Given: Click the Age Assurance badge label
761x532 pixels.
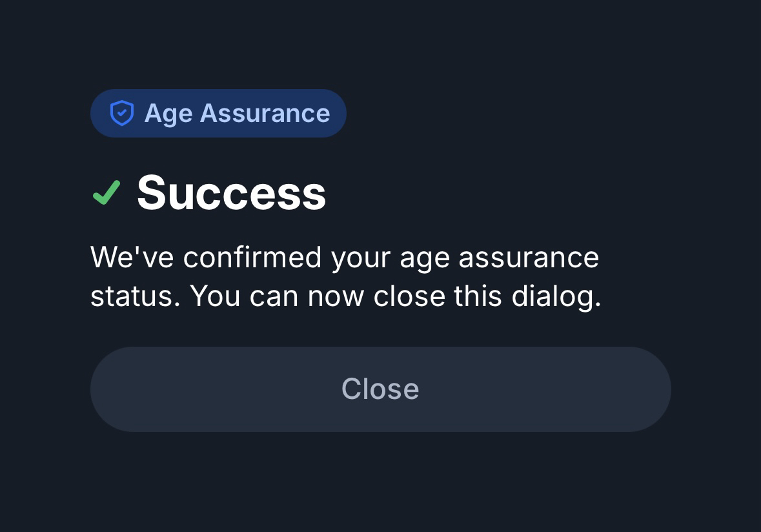Looking at the screenshot, I should (x=237, y=113).
